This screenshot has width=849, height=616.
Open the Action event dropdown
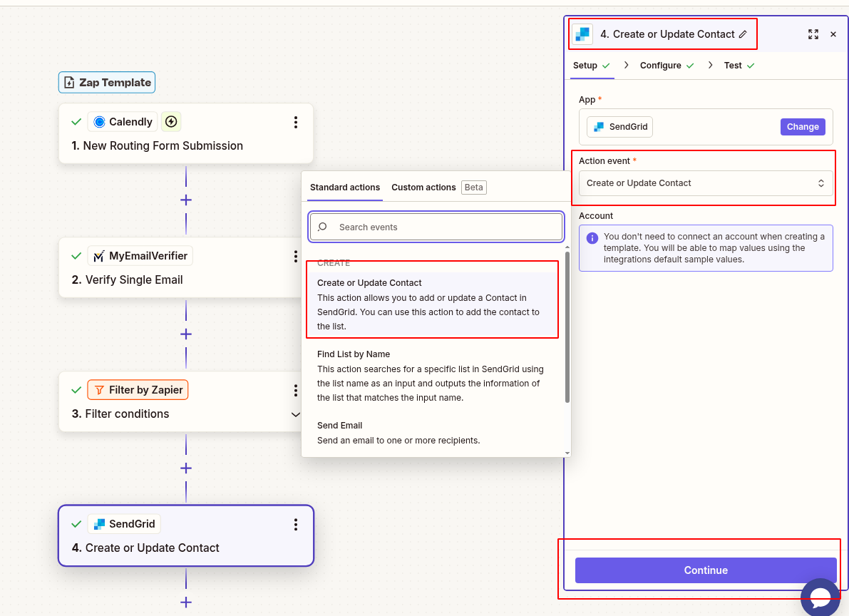pyautogui.click(x=705, y=183)
